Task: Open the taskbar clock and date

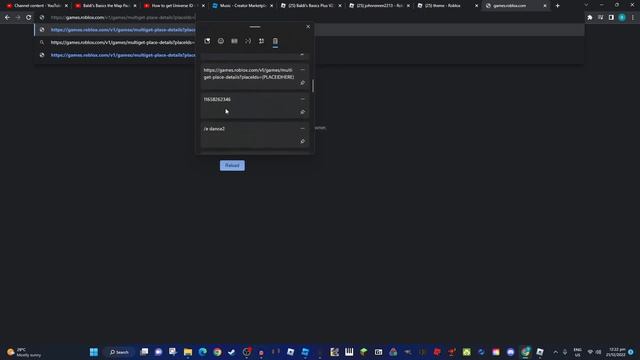Action: (616, 352)
